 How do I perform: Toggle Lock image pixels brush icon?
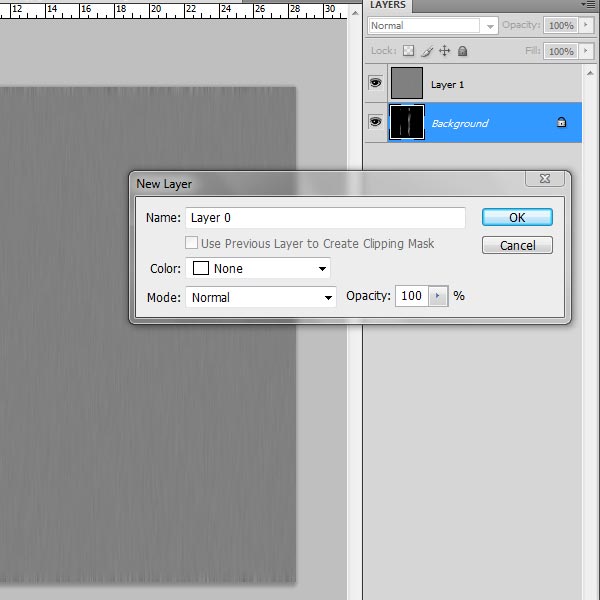(x=427, y=51)
